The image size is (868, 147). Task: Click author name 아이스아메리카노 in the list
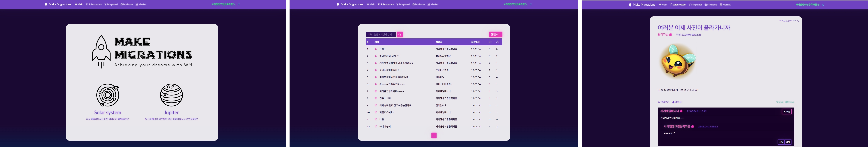coord(444,84)
